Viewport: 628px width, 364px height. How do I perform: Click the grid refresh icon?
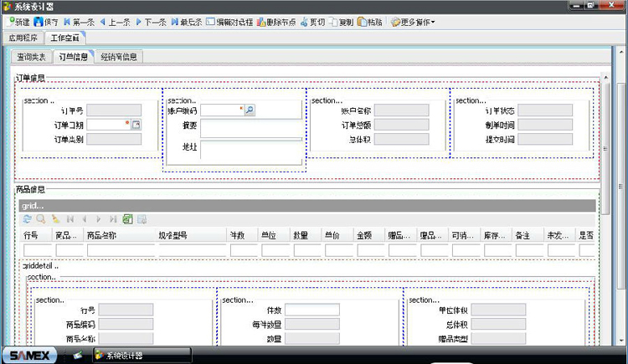tap(28, 219)
